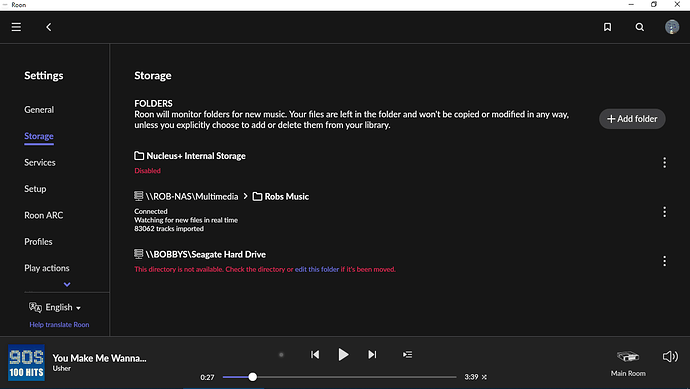
Task: Click the \\BOBBYS\Seagate Hard Drive name
Action: click(x=206, y=254)
